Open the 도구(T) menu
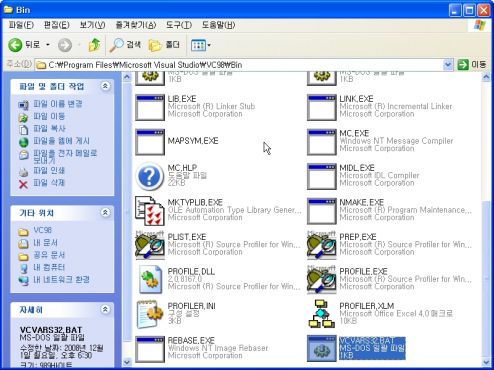 [x=179, y=25]
